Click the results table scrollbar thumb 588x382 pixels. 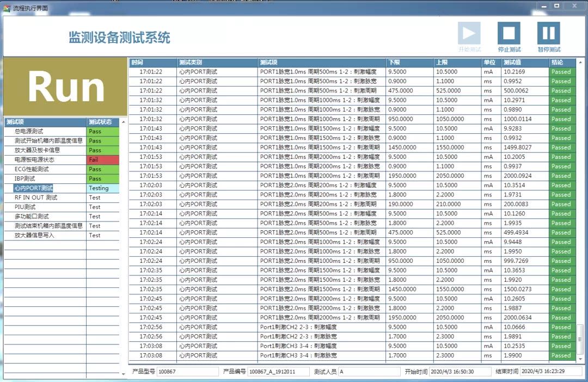(580, 338)
